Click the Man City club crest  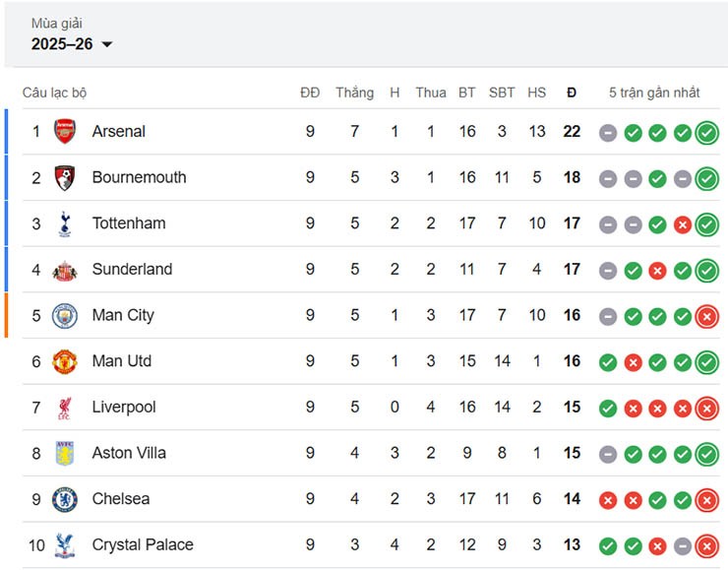pyautogui.click(x=65, y=315)
